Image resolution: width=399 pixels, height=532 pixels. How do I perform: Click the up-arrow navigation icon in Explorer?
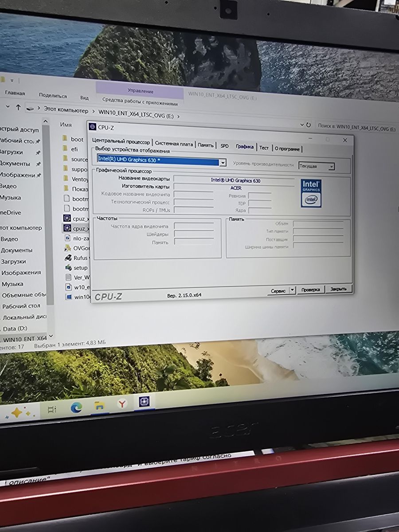[18, 107]
